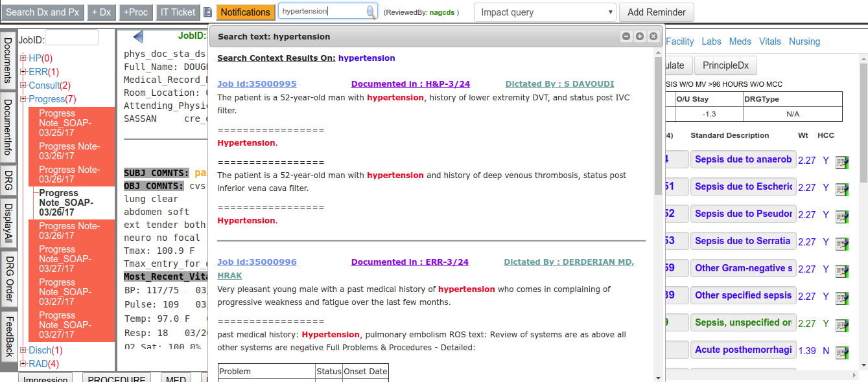Click edit icon for Sepsis due to Serratia row

tap(842, 244)
